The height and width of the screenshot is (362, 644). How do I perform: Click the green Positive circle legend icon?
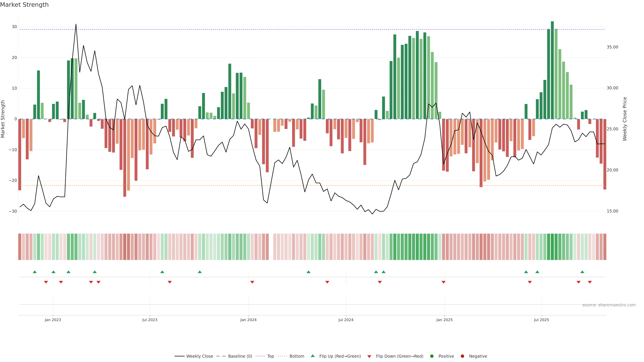click(x=432, y=356)
